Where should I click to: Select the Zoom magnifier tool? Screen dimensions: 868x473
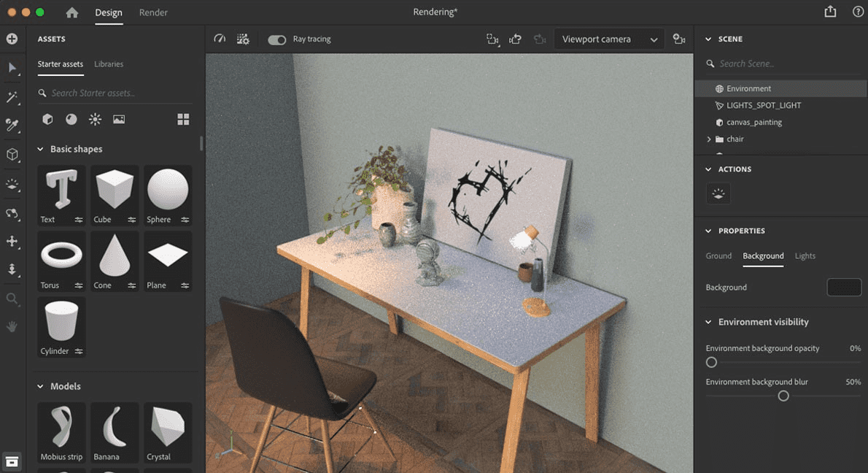coord(12,299)
